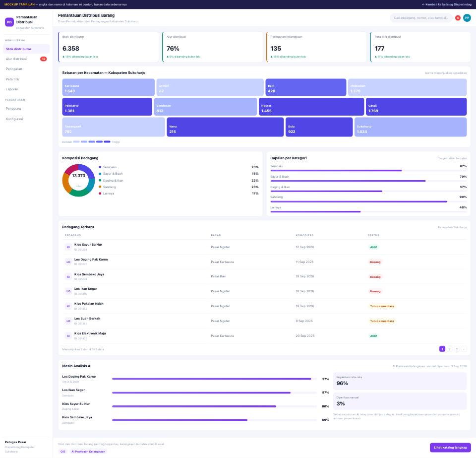Go to pagination page 2

[x=450, y=349]
